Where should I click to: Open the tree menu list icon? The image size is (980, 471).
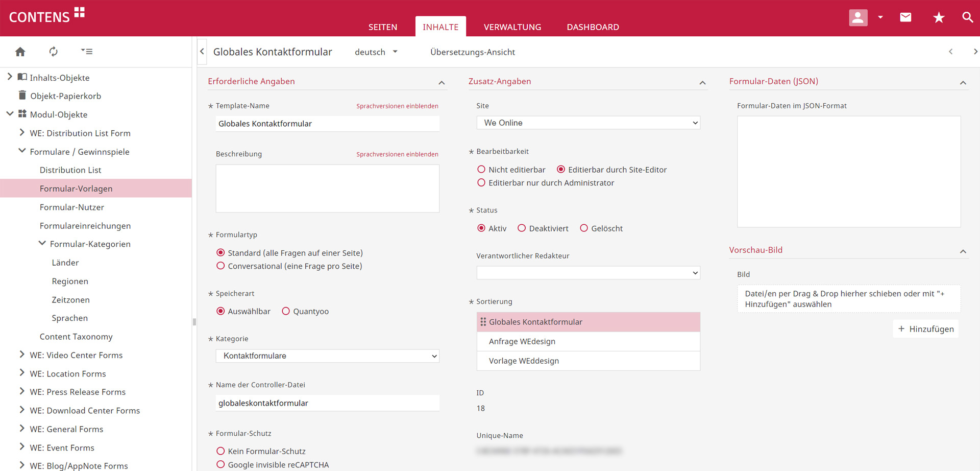[x=87, y=52]
